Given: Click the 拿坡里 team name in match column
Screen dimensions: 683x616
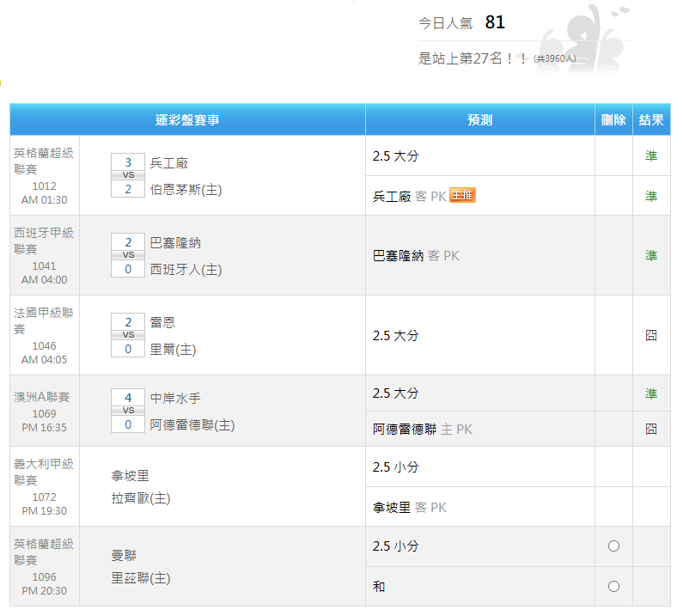Looking at the screenshot, I should point(131,475).
